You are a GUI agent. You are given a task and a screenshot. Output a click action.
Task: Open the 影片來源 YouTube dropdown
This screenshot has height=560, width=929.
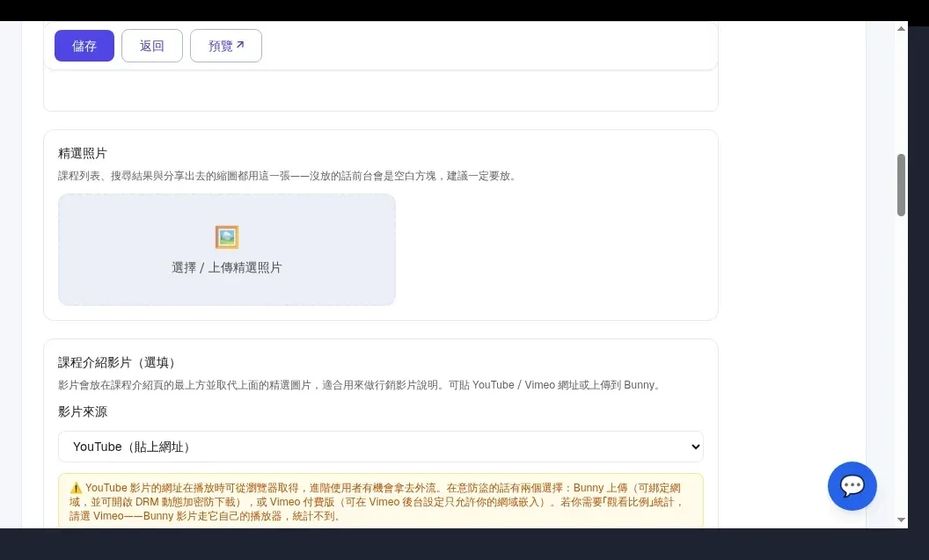point(380,447)
